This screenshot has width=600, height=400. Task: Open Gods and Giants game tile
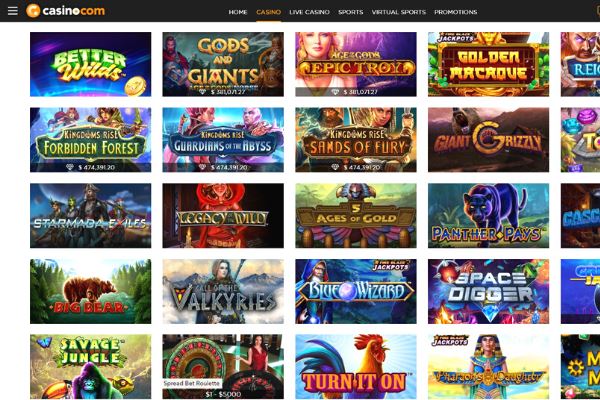pyautogui.click(x=223, y=64)
